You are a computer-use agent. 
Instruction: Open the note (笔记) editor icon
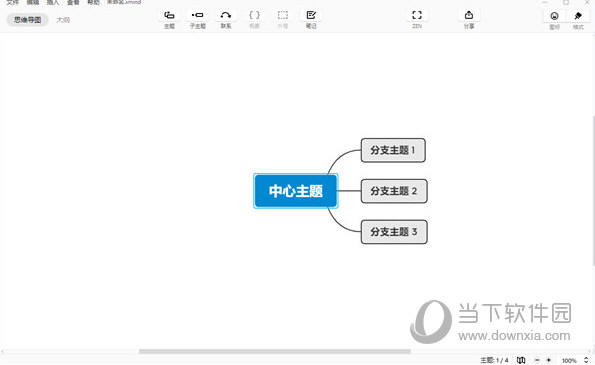(311, 16)
